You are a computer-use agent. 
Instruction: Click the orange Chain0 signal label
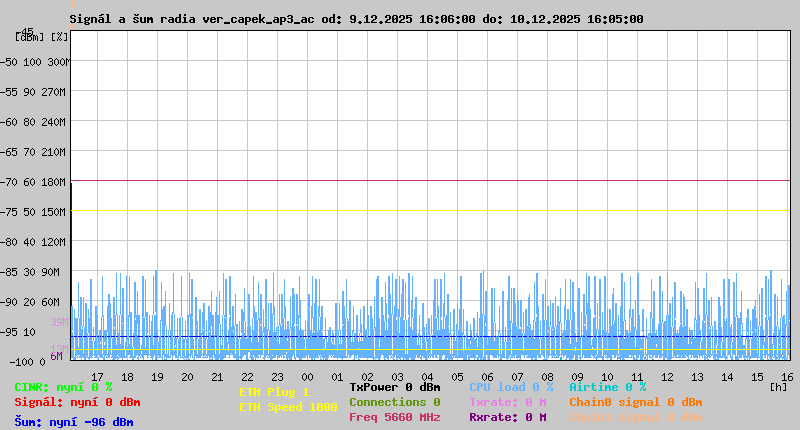(635, 402)
